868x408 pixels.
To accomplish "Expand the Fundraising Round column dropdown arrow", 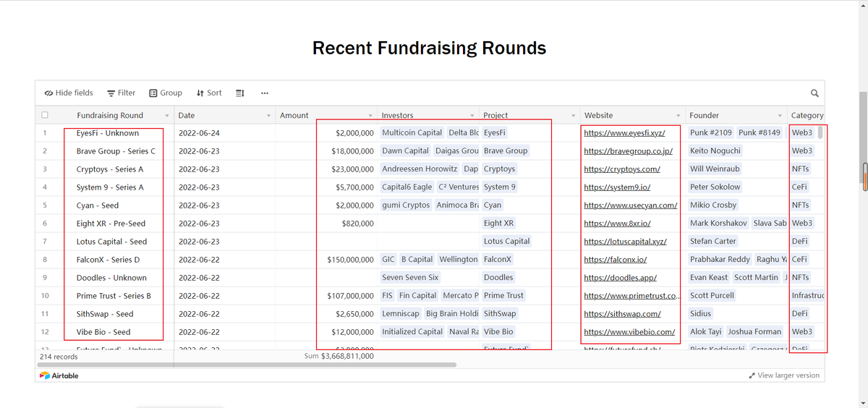I will pos(167,116).
